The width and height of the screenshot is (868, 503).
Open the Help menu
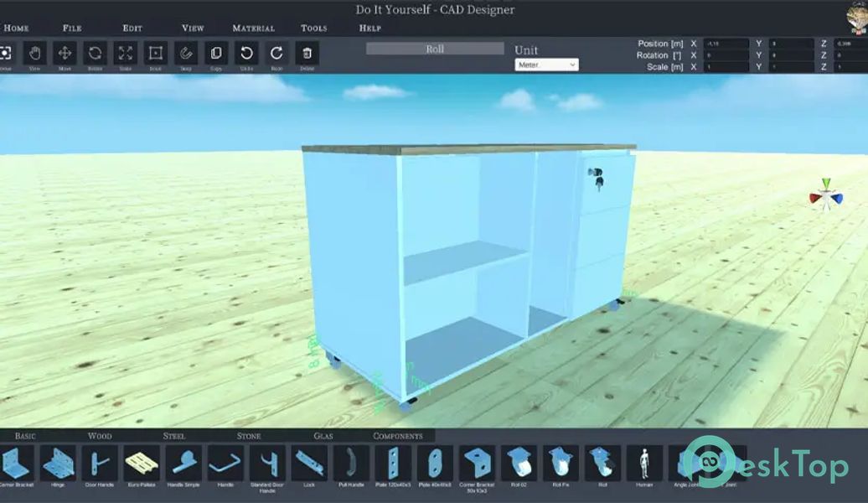[369, 28]
